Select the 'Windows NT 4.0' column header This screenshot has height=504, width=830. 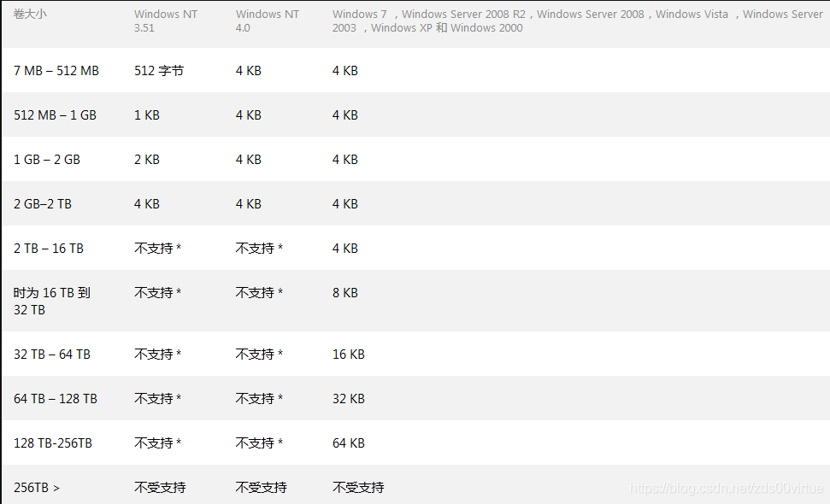(268, 21)
